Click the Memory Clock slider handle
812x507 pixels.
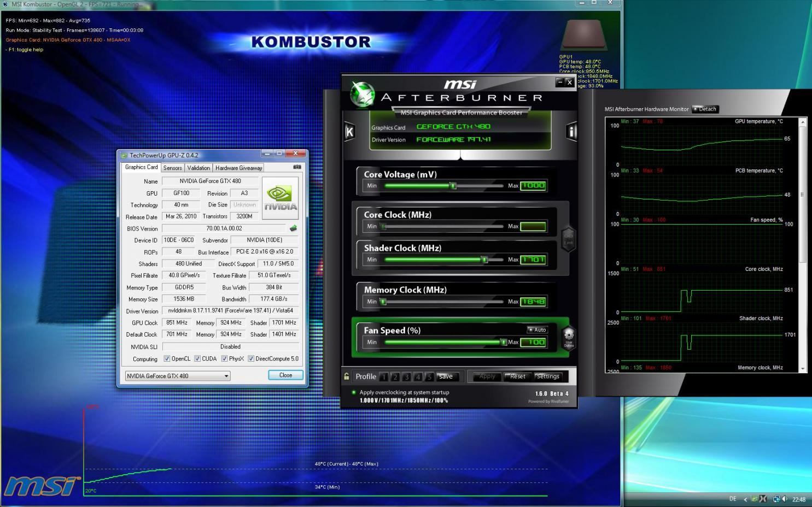tap(383, 302)
